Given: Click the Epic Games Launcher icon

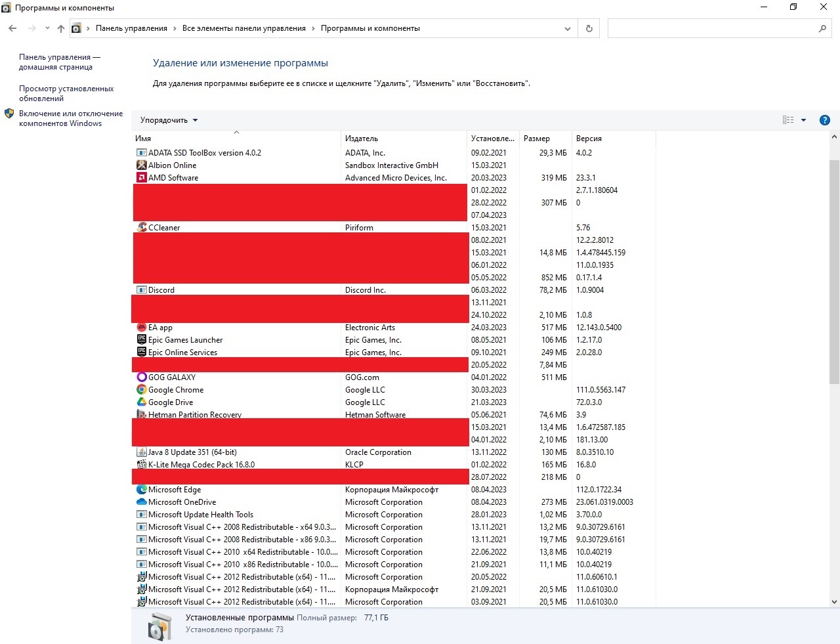Looking at the screenshot, I should pyautogui.click(x=141, y=340).
